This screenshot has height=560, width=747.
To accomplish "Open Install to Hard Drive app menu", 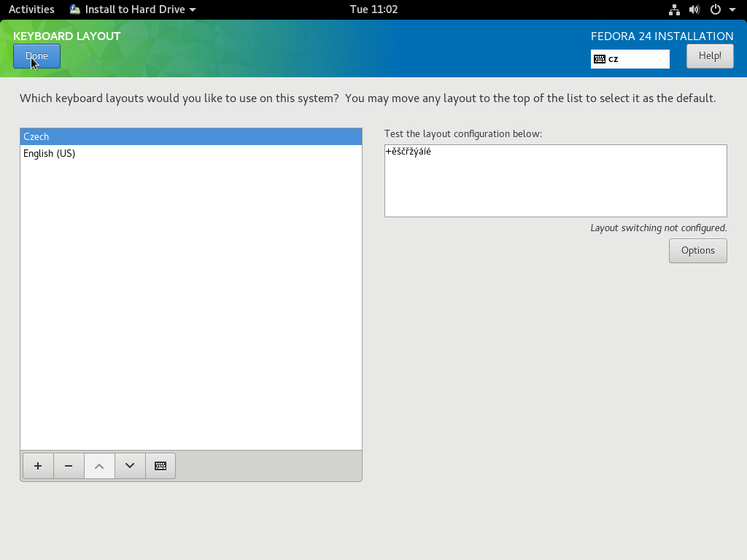I will point(133,9).
